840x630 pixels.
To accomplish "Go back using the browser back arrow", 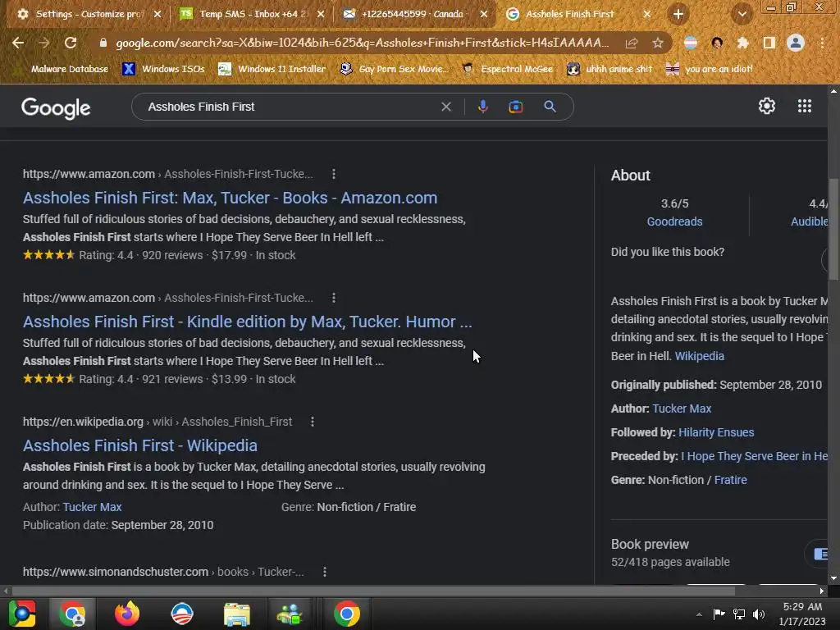I will [18, 43].
